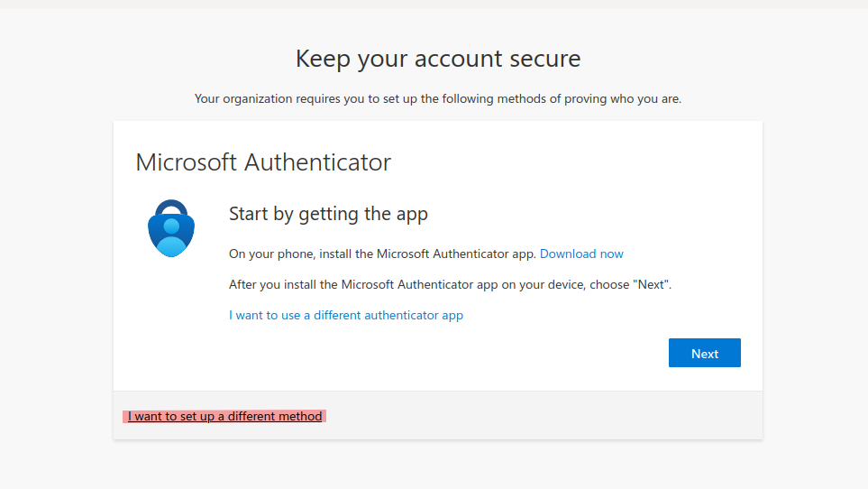Click the word secure in the page title
The width and height of the screenshot is (868, 489).
pyautogui.click(x=541, y=60)
